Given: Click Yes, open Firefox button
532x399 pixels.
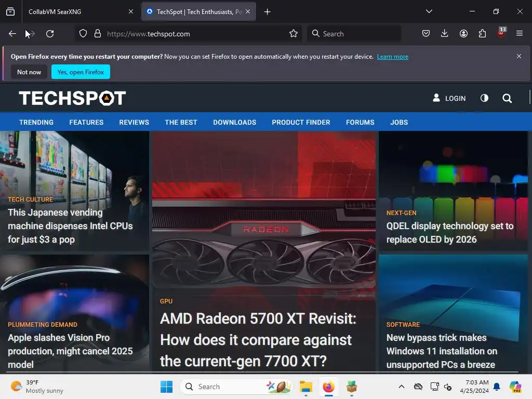Looking at the screenshot, I should coord(81,72).
